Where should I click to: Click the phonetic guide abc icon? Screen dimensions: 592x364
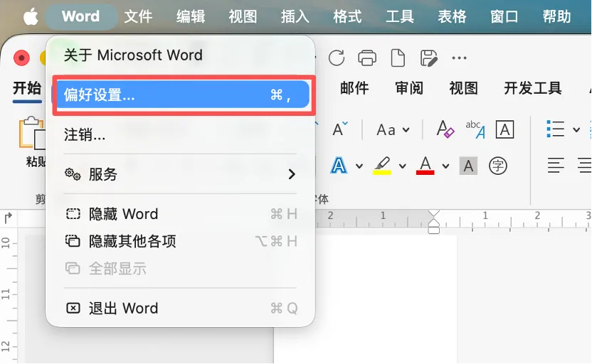tap(475, 129)
